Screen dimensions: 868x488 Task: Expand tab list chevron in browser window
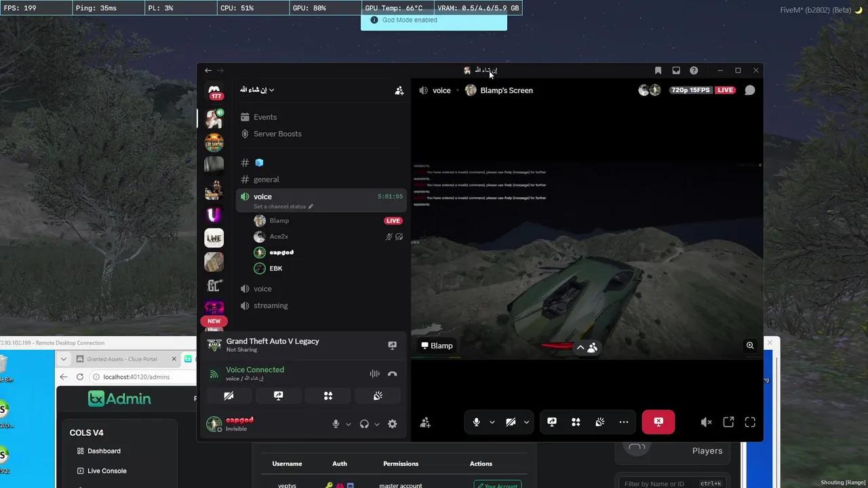pos(64,359)
